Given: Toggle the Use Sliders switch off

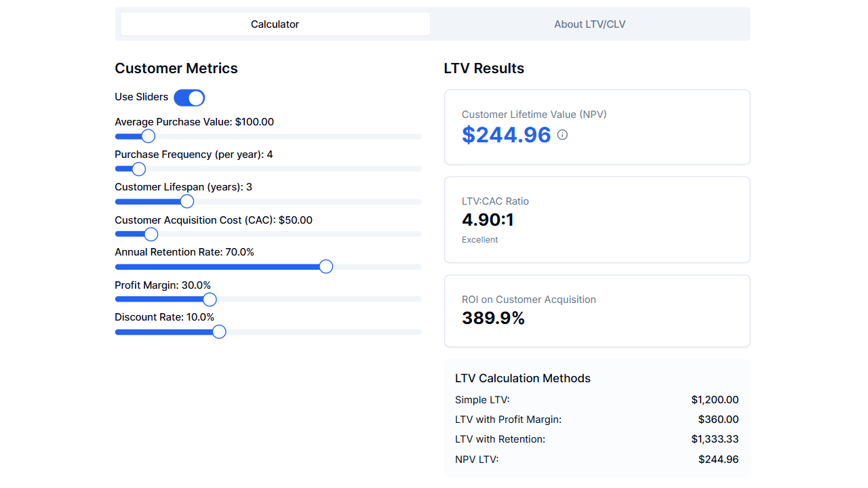Looking at the screenshot, I should tap(189, 98).
